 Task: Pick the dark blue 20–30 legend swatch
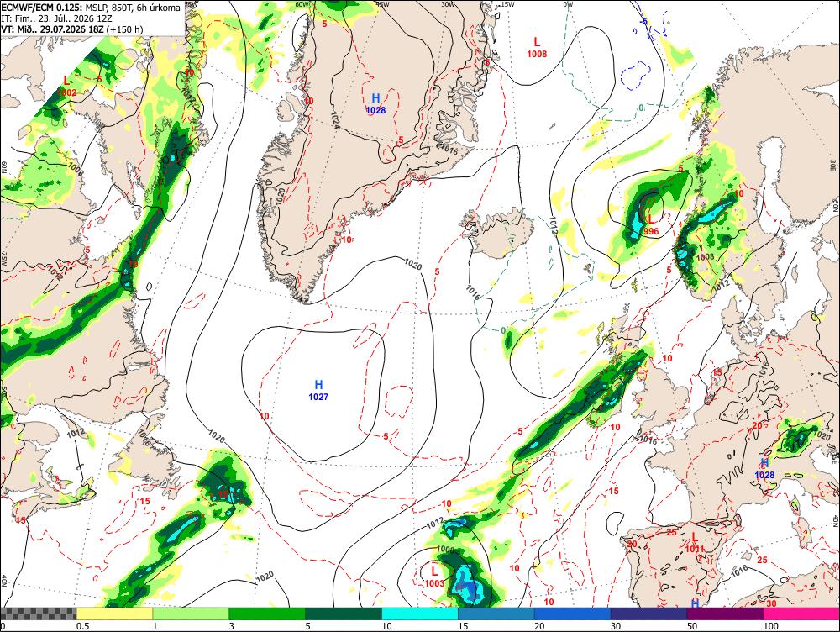coord(573,614)
